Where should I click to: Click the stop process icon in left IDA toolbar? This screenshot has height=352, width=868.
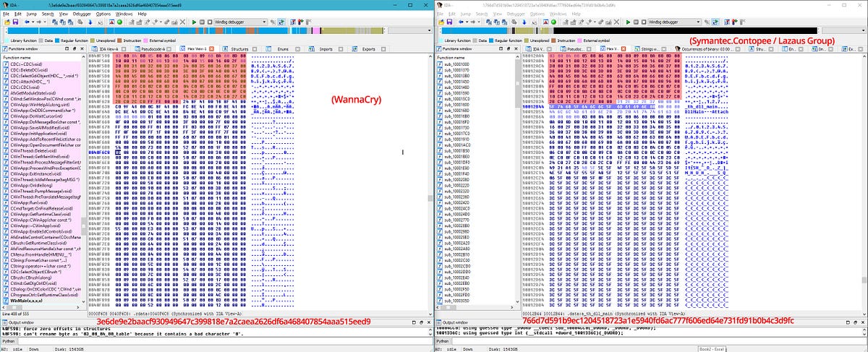pyautogui.click(x=210, y=22)
